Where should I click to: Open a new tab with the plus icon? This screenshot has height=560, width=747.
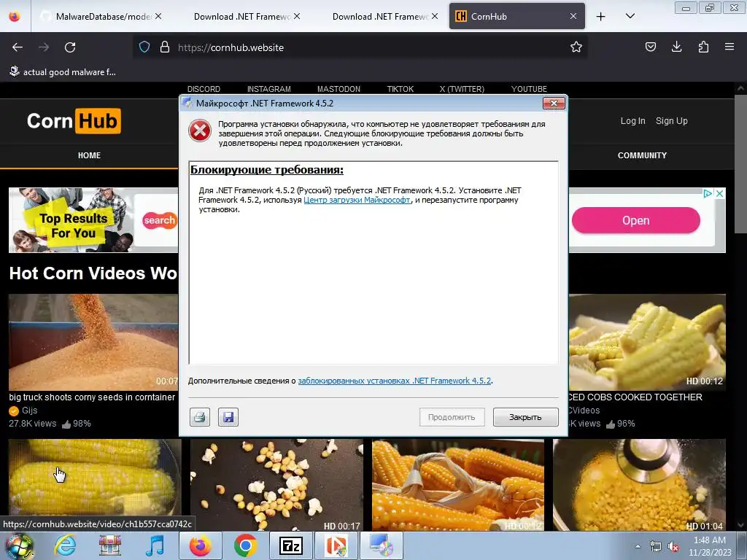601,17
